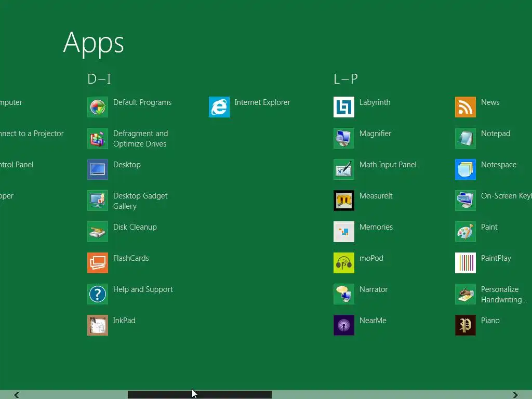
Task: Open the striped PaintPlay icon
Action: point(465,263)
